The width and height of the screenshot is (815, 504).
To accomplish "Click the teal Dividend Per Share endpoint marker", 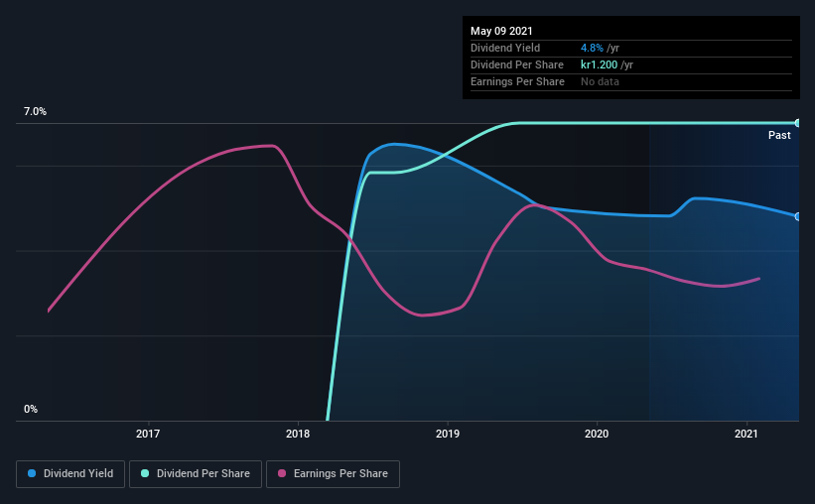I will click(x=798, y=123).
